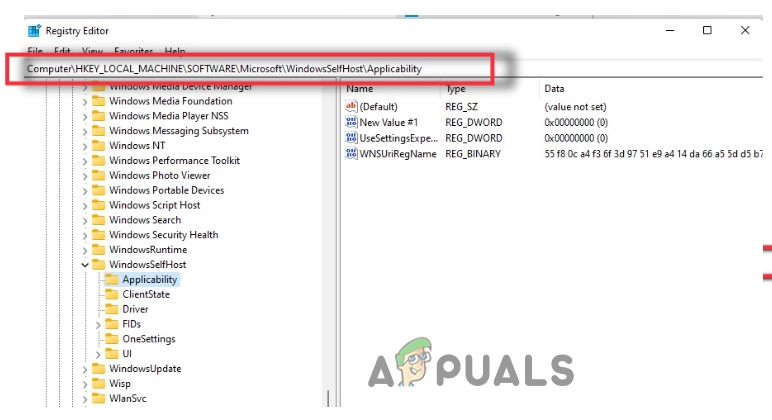Expand the Wisp key
Screen dimensions: 772x420
coord(85,384)
